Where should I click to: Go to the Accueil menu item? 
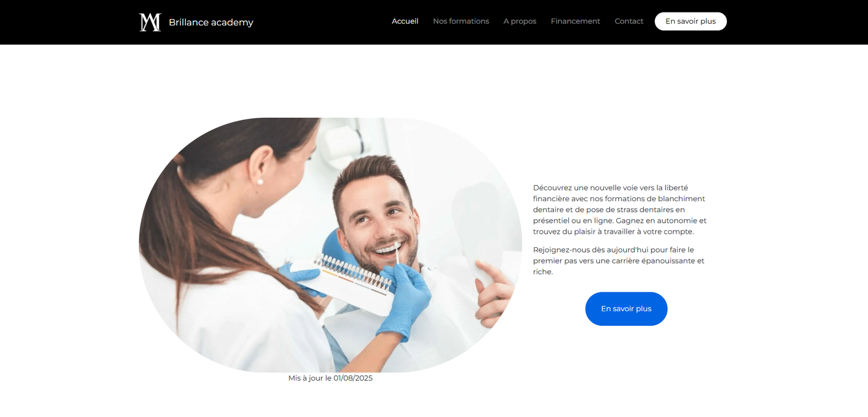(x=405, y=21)
